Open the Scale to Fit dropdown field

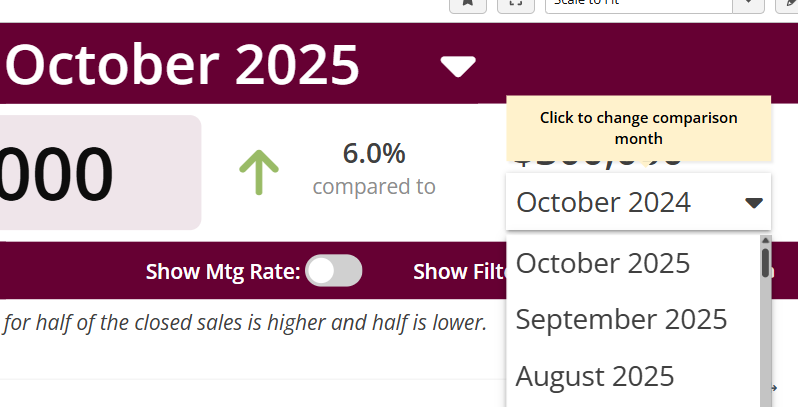pos(638,4)
